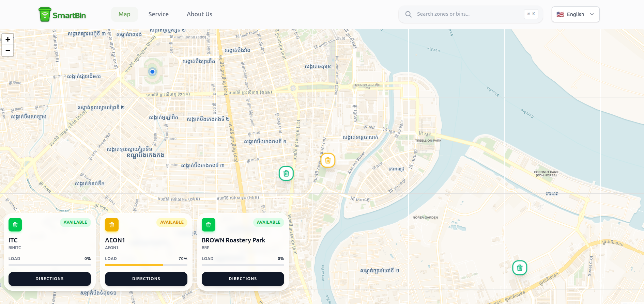
Task: Get directions to BROWN Roastery Park bin
Action: (x=243, y=279)
